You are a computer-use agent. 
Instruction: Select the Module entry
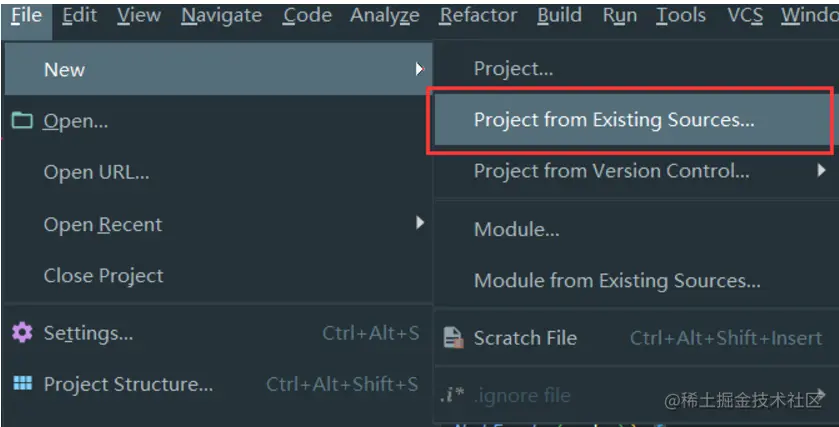point(516,230)
